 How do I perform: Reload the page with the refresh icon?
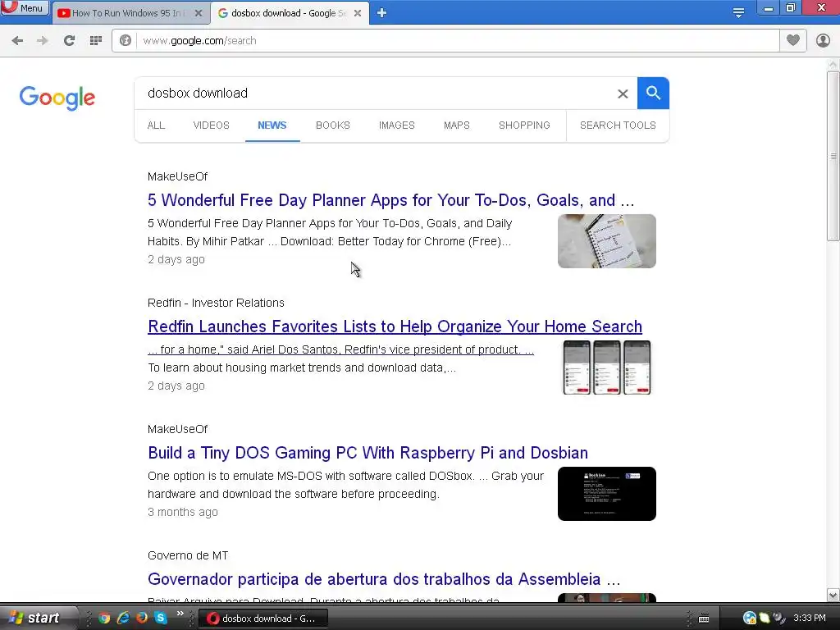point(69,41)
